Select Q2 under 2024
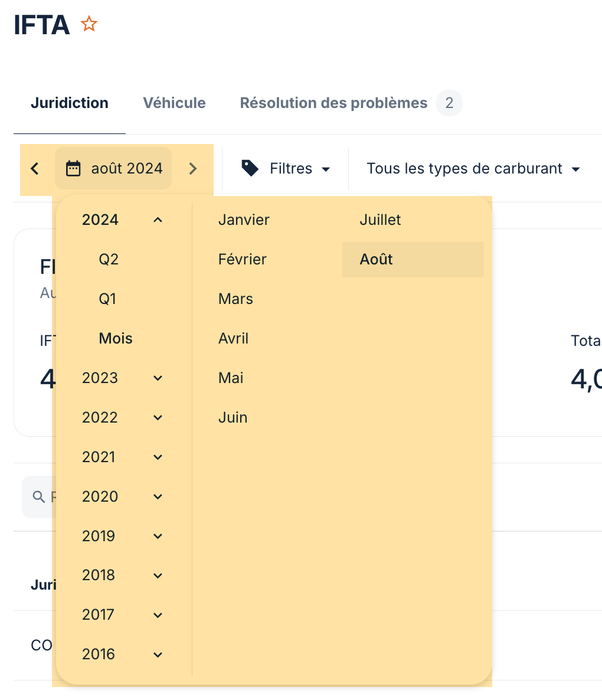 pos(109,260)
